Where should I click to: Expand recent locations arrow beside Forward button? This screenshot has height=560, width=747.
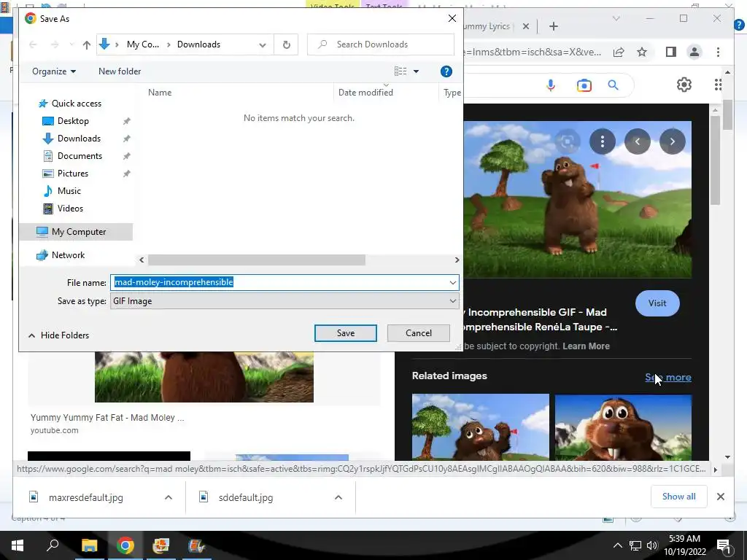point(71,44)
